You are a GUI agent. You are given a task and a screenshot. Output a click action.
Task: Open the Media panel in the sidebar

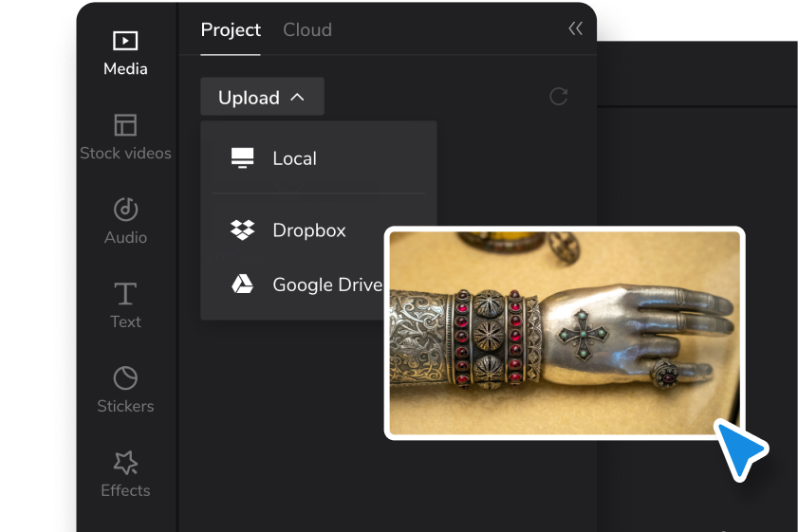125,53
